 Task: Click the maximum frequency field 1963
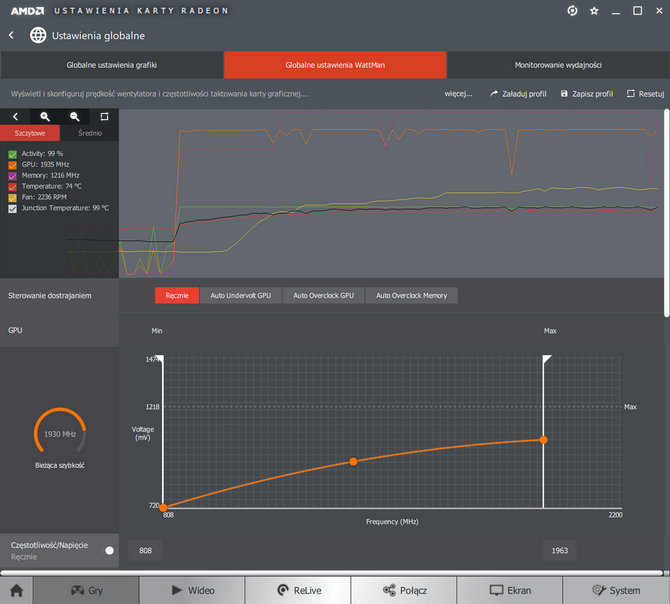pyautogui.click(x=559, y=551)
